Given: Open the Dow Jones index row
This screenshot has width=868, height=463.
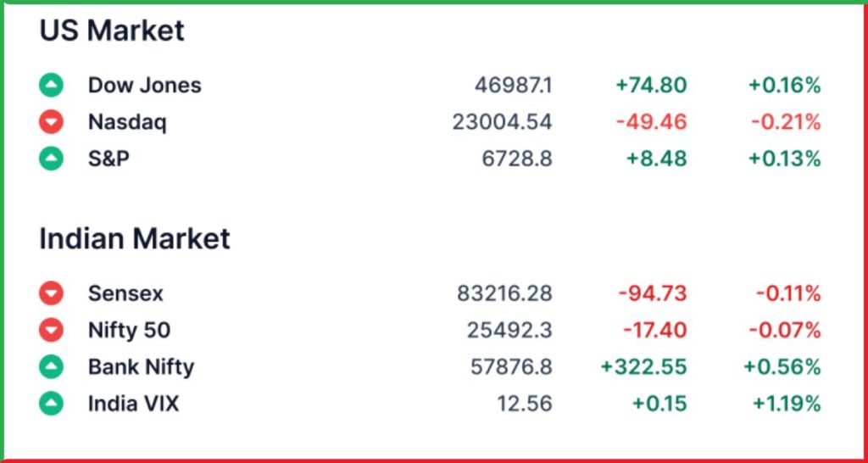Looking at the screenshot, I should click(x=430, y=86).
